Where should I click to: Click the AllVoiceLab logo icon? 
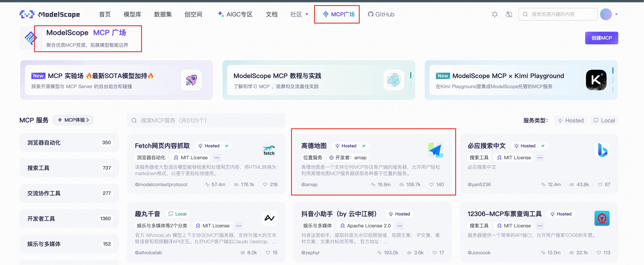coord(269,218)
